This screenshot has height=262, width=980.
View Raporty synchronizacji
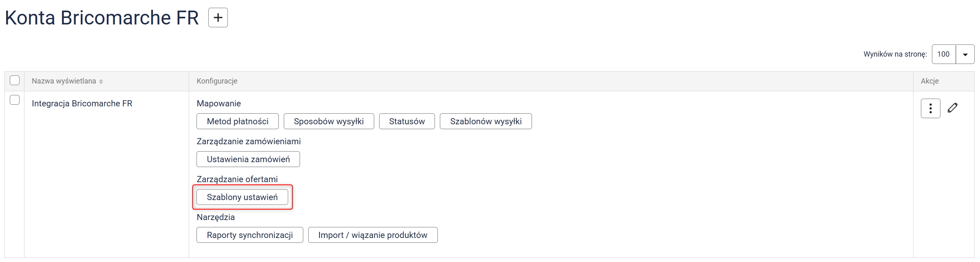(249, 235)
